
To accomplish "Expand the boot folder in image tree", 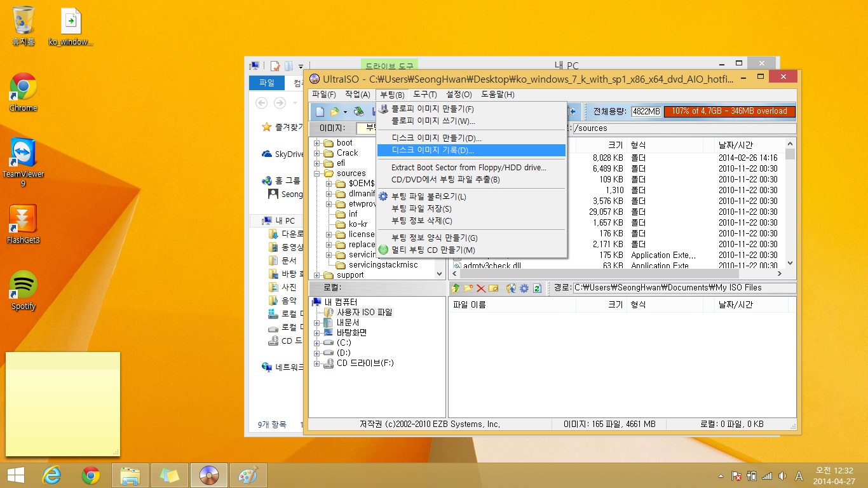I will pos(317,143).
